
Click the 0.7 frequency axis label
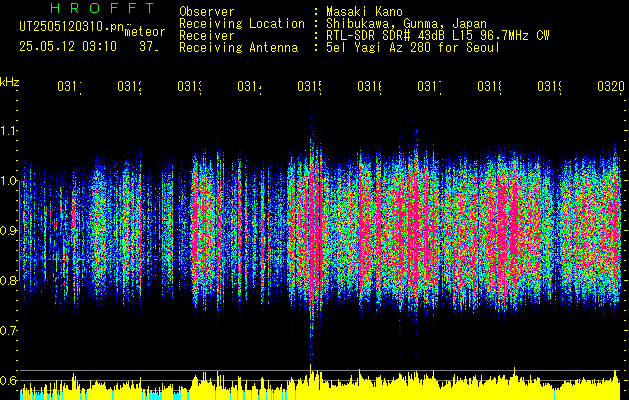tap(8, 331)
